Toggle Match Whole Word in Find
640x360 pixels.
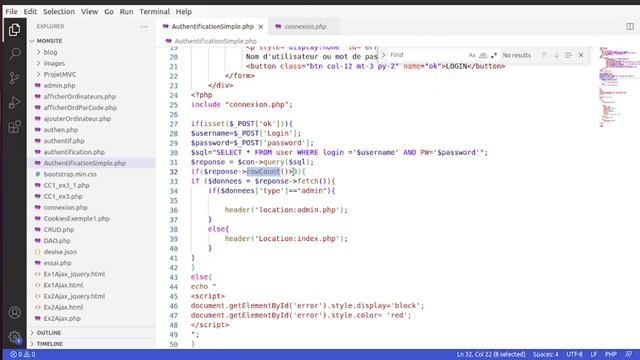(483, 55)
